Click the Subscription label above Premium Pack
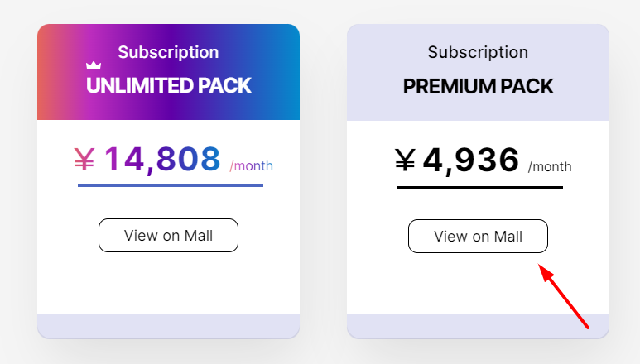Image resolution: width=640 pixels, height=364 pixels. pyautogui.click(x=478, y=52)
